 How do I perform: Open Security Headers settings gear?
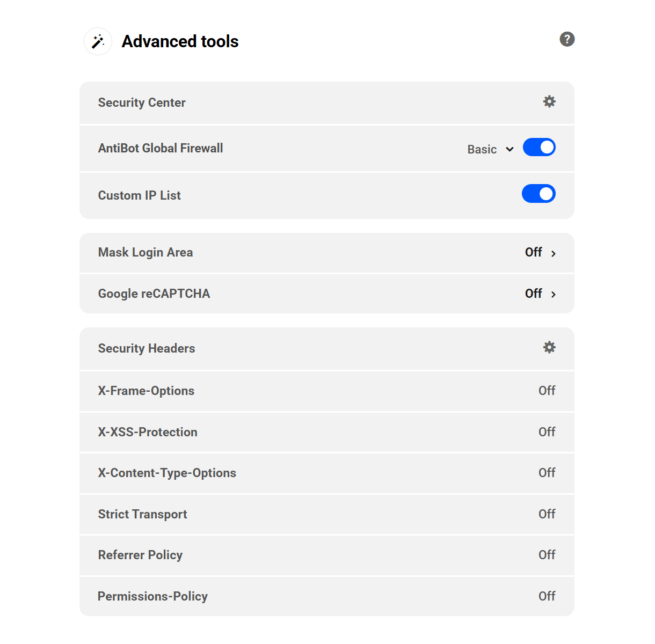click(x=549, y=347)
